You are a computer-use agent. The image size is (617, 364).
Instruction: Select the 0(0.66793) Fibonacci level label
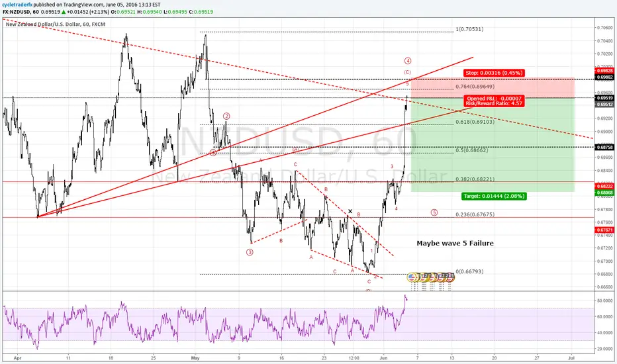(469, 271)
